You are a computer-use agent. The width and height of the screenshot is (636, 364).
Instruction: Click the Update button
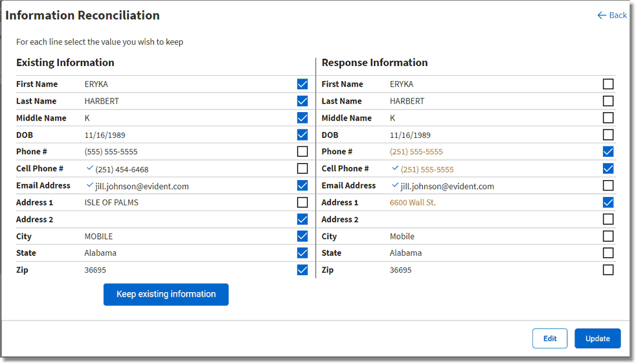click(x=598, y=339)
